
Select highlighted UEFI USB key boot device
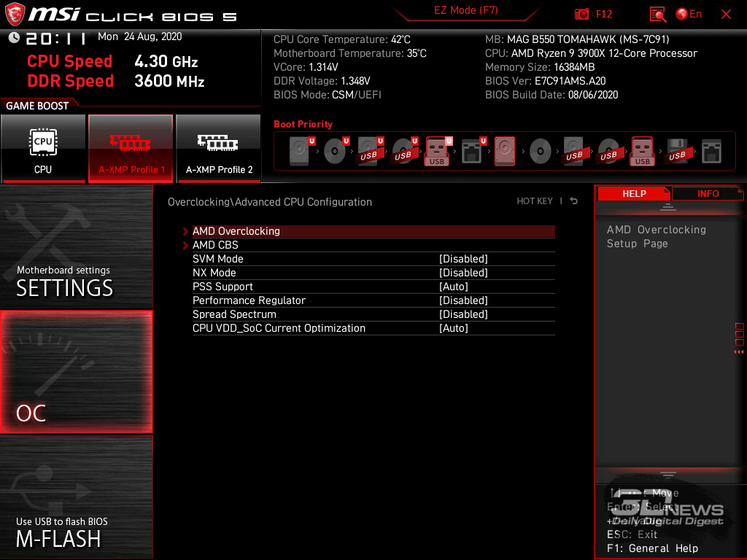coord(438,151)
